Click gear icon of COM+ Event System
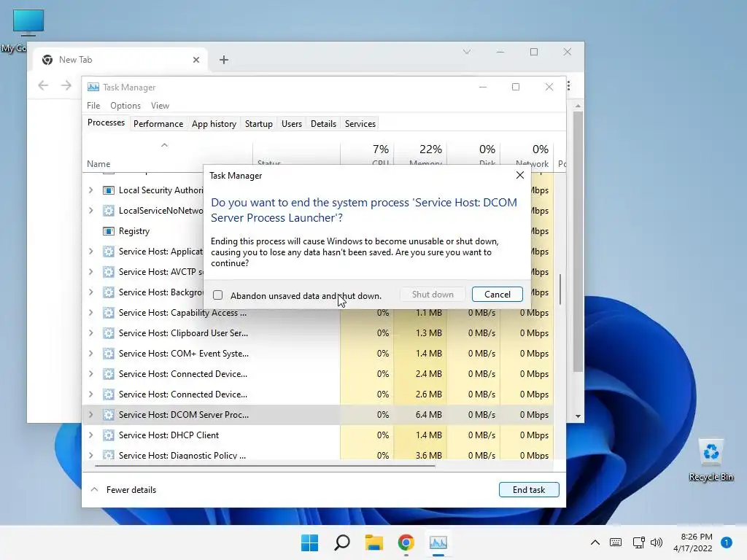The height and width of the screenshot is (560, 747). click(109, 354)
